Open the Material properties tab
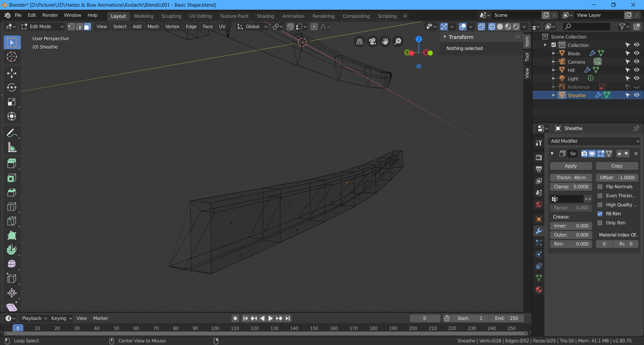 point(539,290)
